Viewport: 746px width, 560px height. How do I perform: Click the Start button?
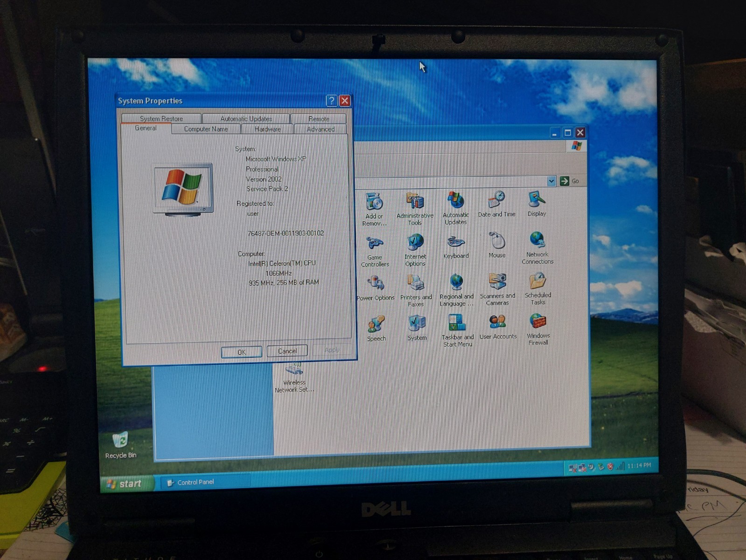[126, 483]
